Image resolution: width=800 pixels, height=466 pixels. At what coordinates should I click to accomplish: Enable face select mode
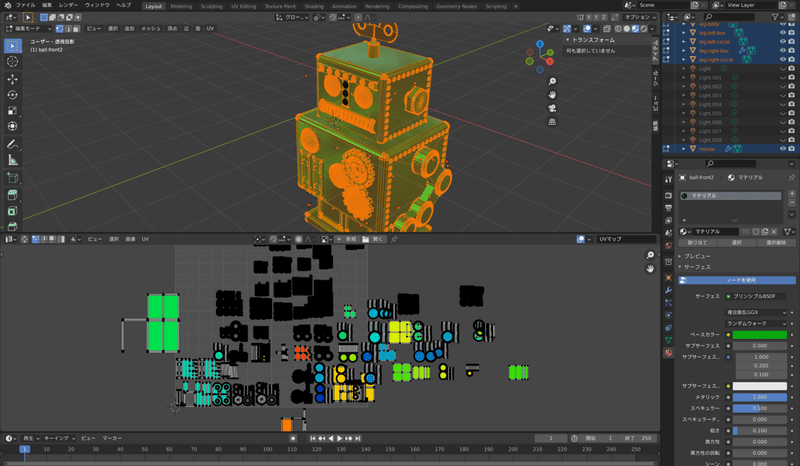pos(76,29)
